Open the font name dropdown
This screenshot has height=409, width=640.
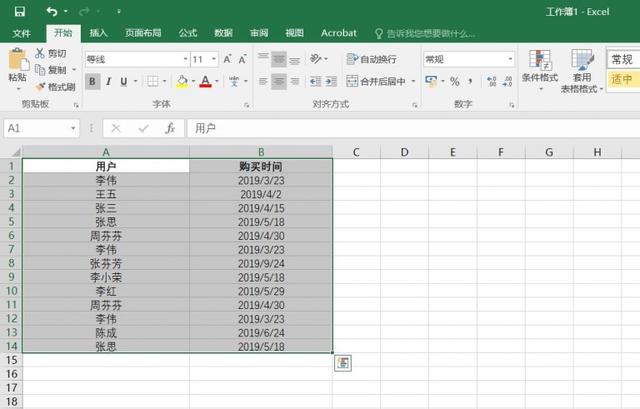point(185,59)
